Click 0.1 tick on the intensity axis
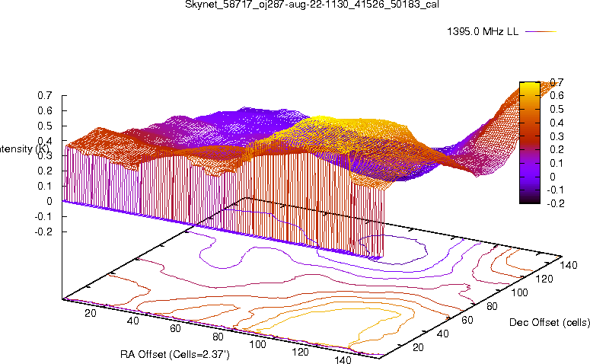The width and height of the screenshot is (590, 364). 44,186
